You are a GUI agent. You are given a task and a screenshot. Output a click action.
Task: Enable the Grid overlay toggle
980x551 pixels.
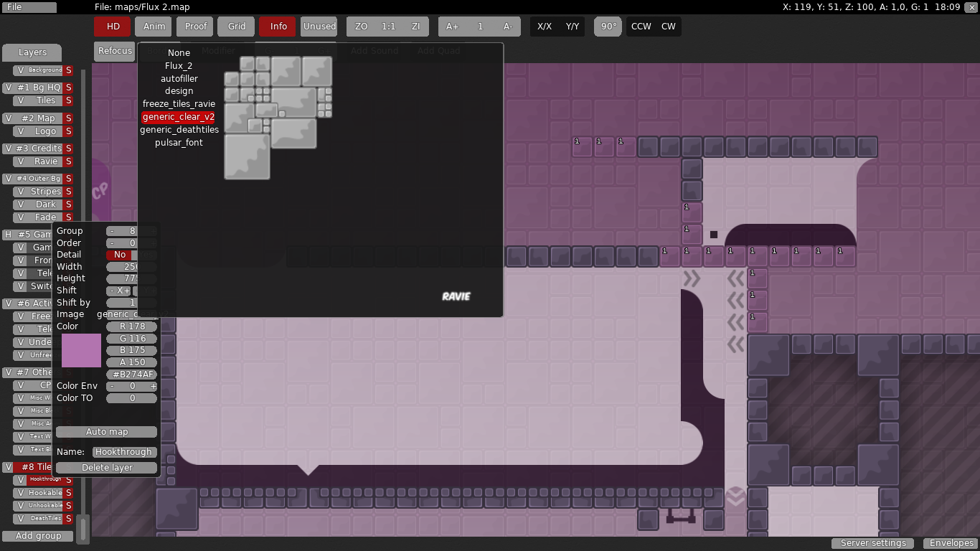point(237,27)
